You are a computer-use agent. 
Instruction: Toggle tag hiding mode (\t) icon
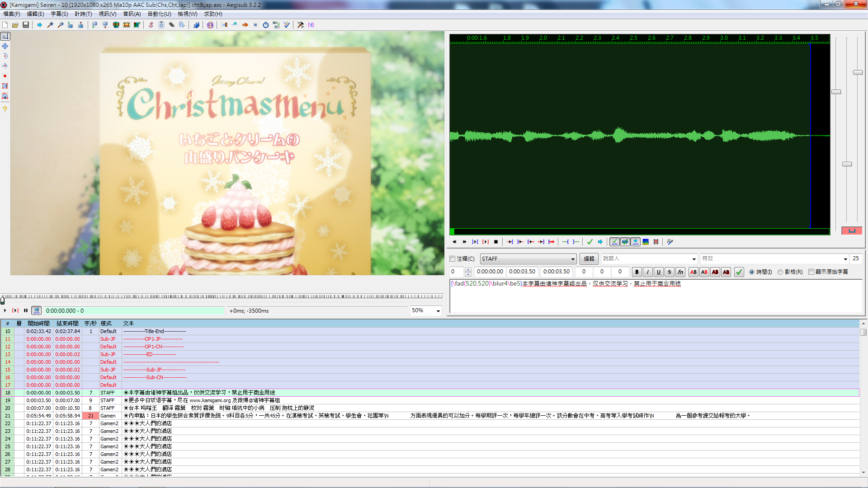[311, 25]
